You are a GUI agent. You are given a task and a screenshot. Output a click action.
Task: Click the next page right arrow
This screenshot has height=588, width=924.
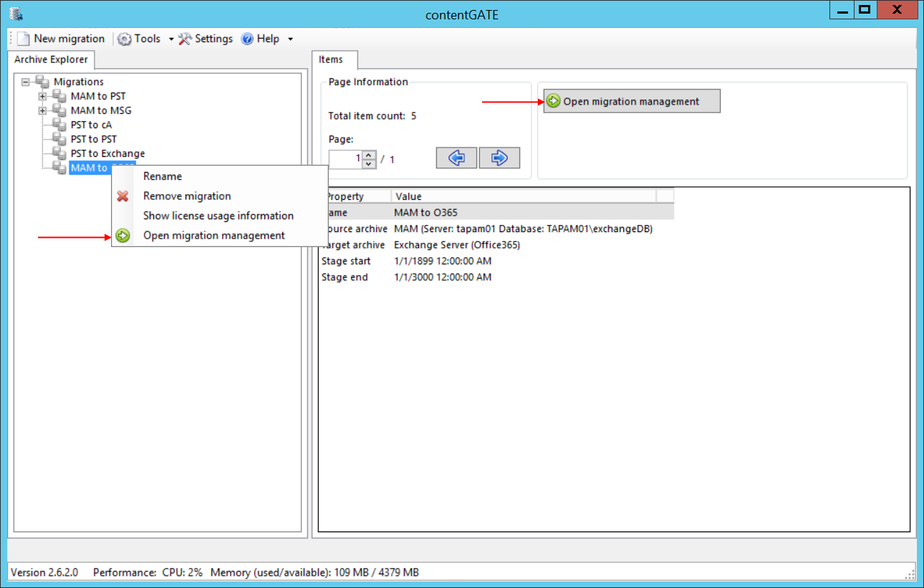[499, 158]
